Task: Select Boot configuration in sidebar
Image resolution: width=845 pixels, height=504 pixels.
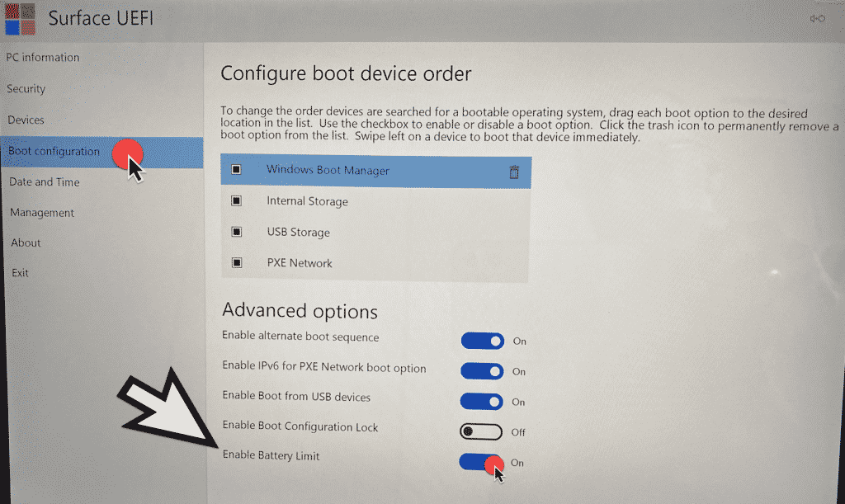Action: point(102,153)
